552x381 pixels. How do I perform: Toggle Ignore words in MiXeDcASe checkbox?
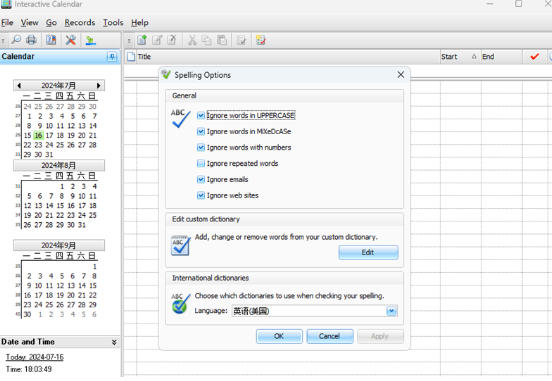coord(201,132)
